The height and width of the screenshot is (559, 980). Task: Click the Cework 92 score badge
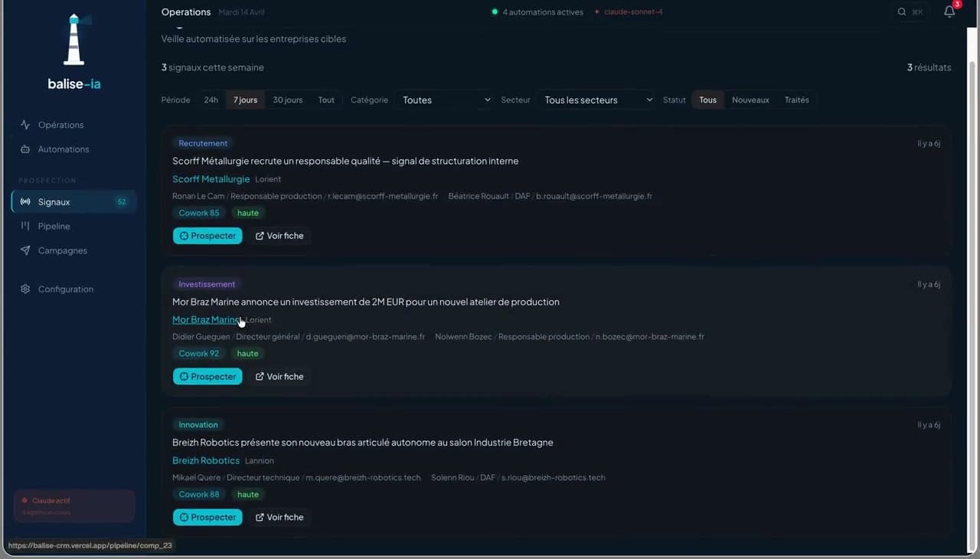[198, 353]
